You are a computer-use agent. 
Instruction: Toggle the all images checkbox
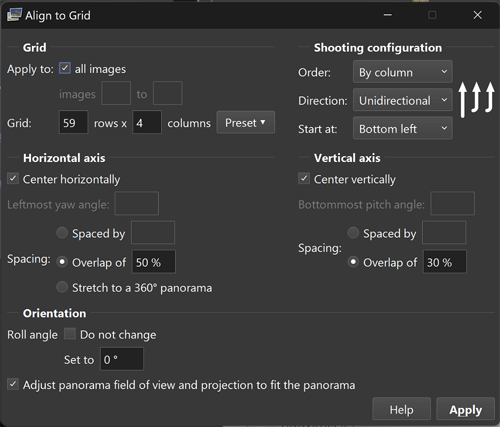coord(65,68)
